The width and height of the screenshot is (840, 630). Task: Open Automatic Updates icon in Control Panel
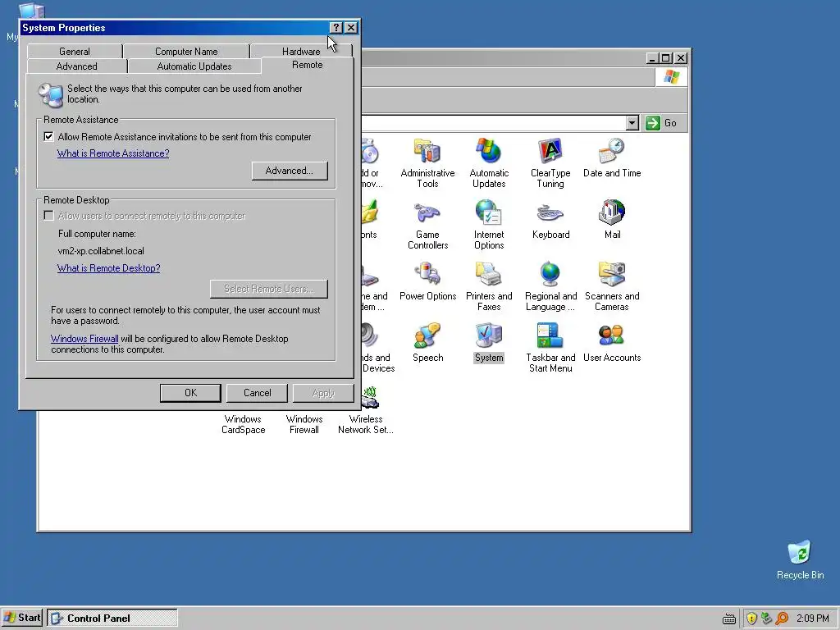489,163
